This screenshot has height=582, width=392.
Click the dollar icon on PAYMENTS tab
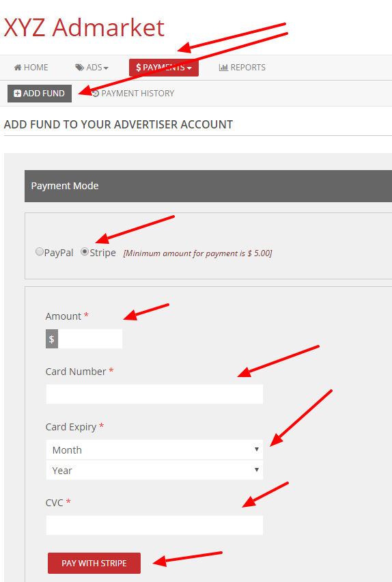(x=139, y=68)
